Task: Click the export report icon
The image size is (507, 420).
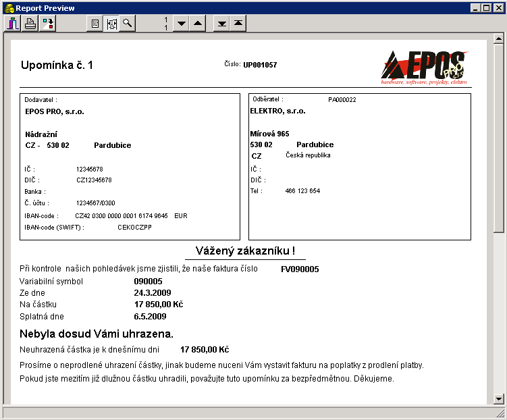Action: click(x=49, y=24)
